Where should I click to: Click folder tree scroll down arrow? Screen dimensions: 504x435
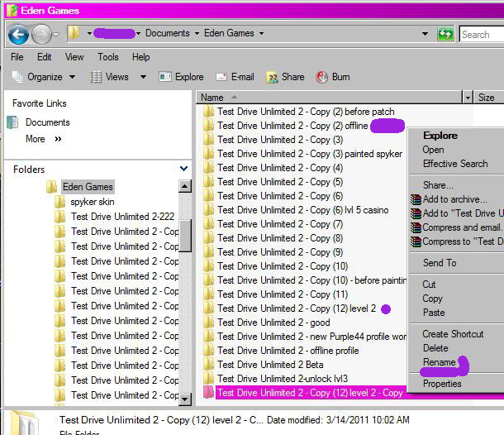pyautogui.click(x=185, y=399)
